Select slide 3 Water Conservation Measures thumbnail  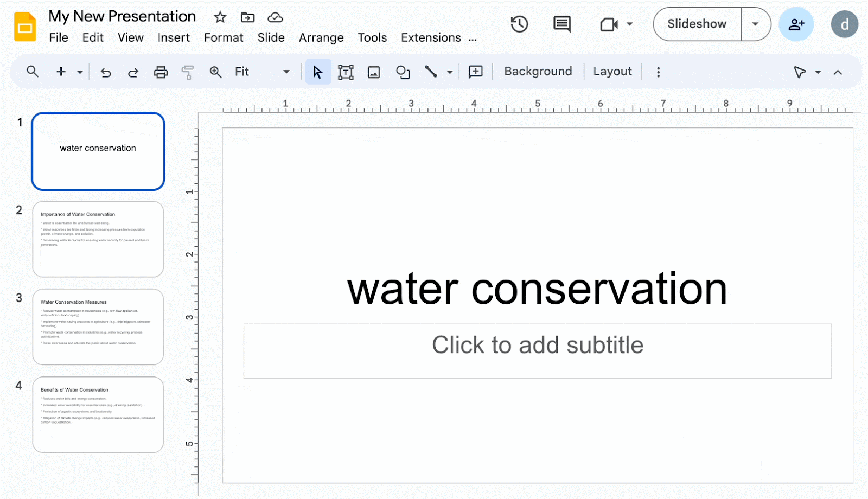[x=98, y=327]
